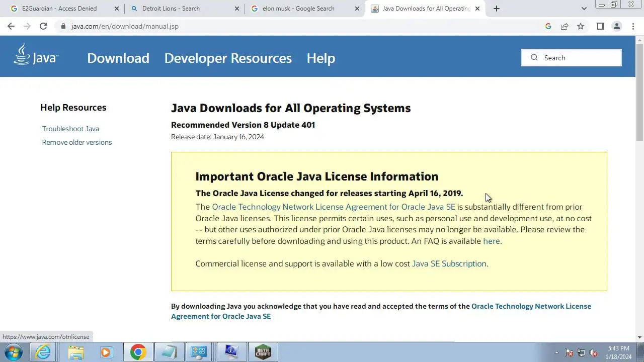Open the monitor app taskbar icon

[232, 352]
